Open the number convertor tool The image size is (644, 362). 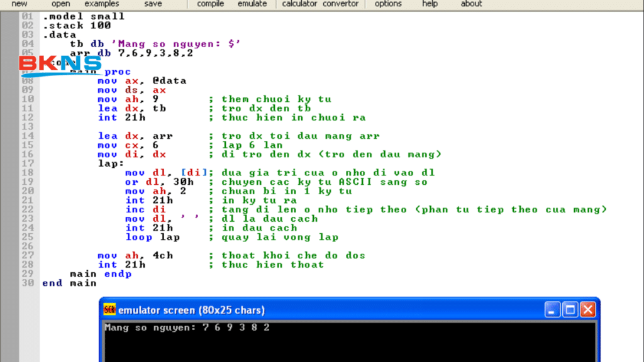341,4
